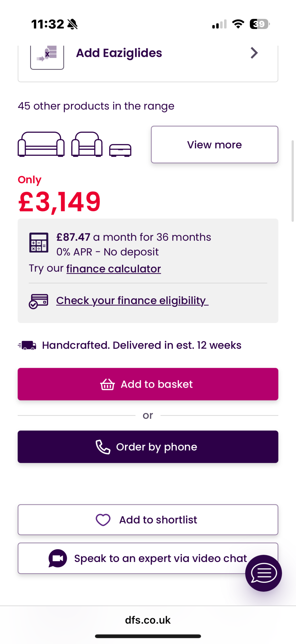Screen dimensions: 296x644
Task: Tap the basket icon on the pink button
Action: point(107,384)
